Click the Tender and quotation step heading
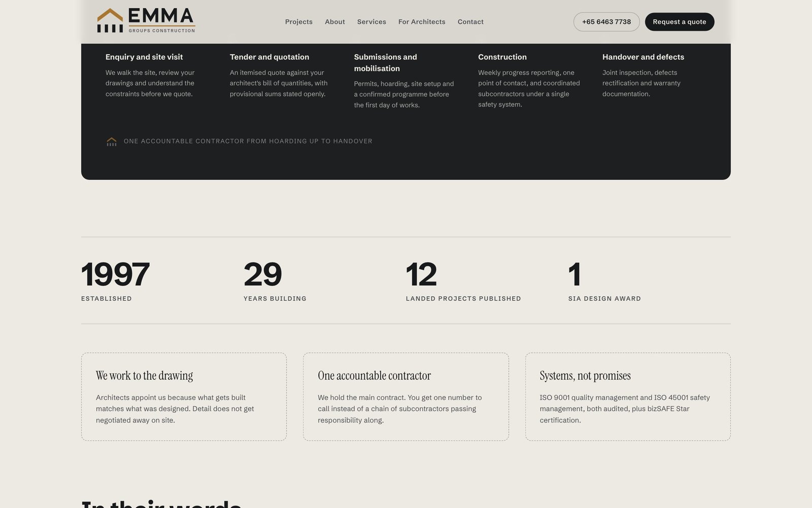812x508 pixels. coord(269,57)
